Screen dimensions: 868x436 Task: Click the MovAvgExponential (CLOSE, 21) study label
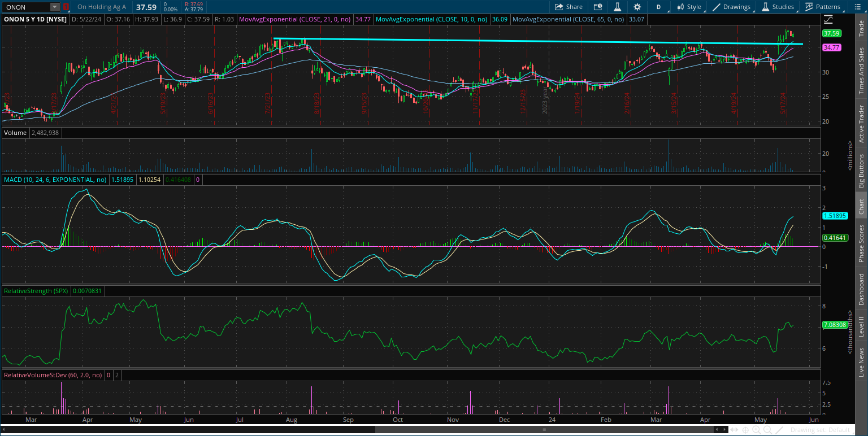[296, 19]
